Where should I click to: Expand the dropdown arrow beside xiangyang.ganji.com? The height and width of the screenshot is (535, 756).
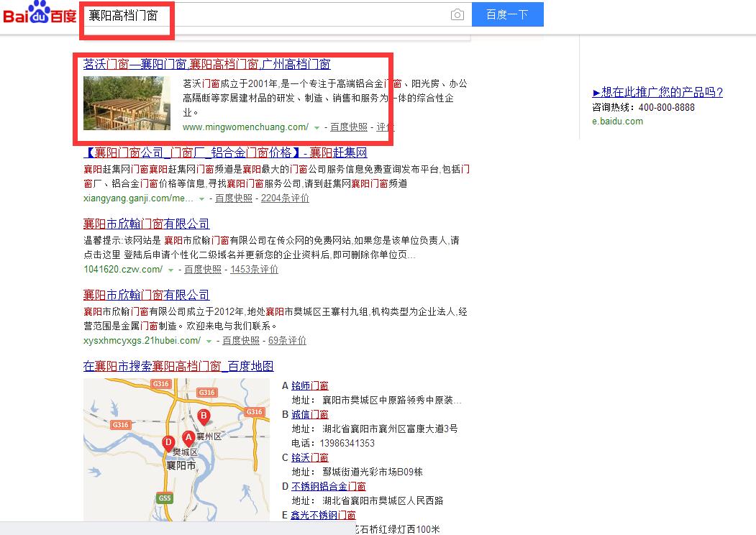[201, 198]
